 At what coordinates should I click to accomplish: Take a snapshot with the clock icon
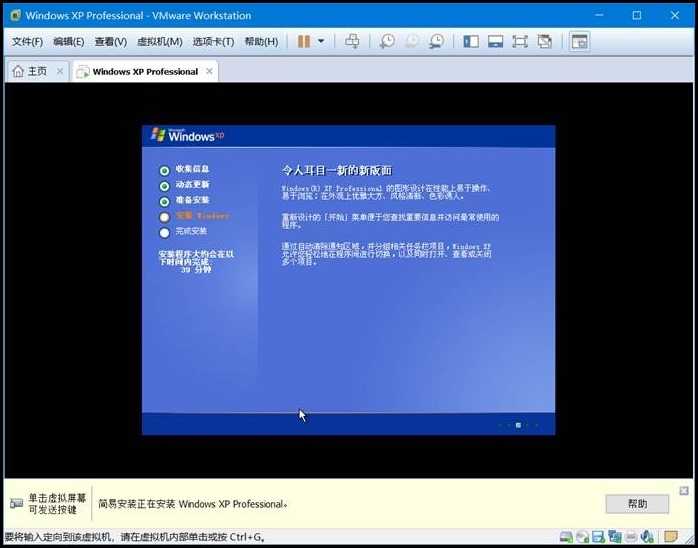coord(387,41)
